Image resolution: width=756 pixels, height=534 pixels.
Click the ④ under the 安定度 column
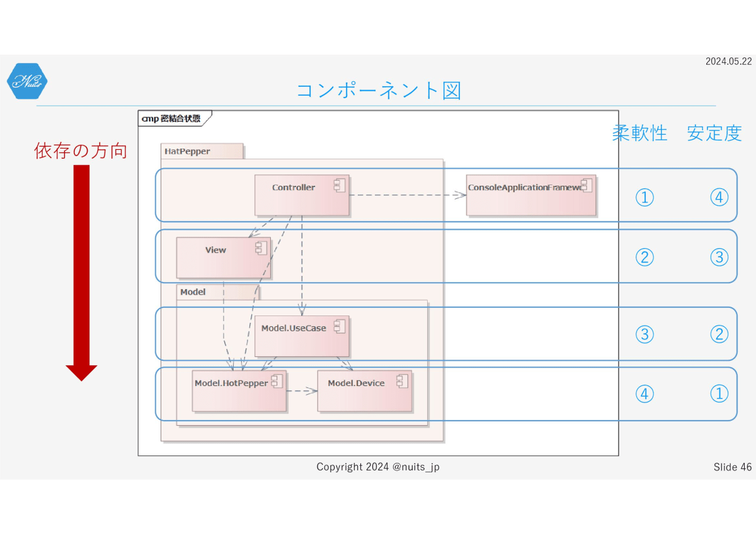coord(719,198)
